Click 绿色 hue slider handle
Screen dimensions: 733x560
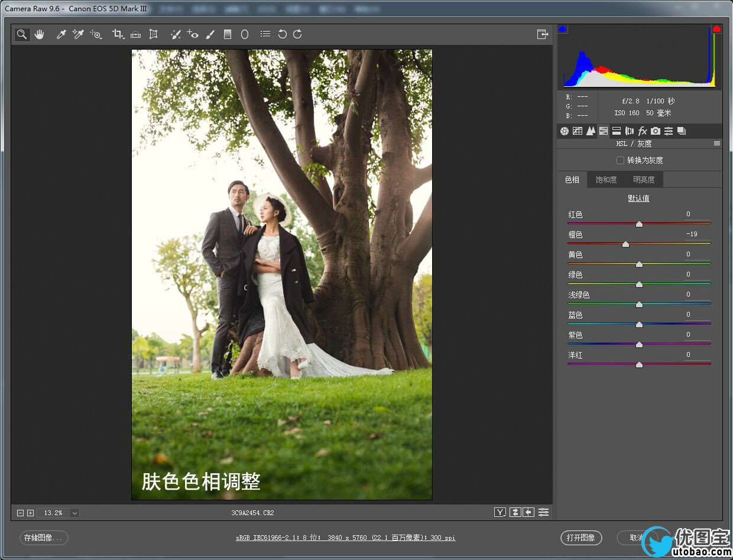pyautogui.click(x=639, y=285)
